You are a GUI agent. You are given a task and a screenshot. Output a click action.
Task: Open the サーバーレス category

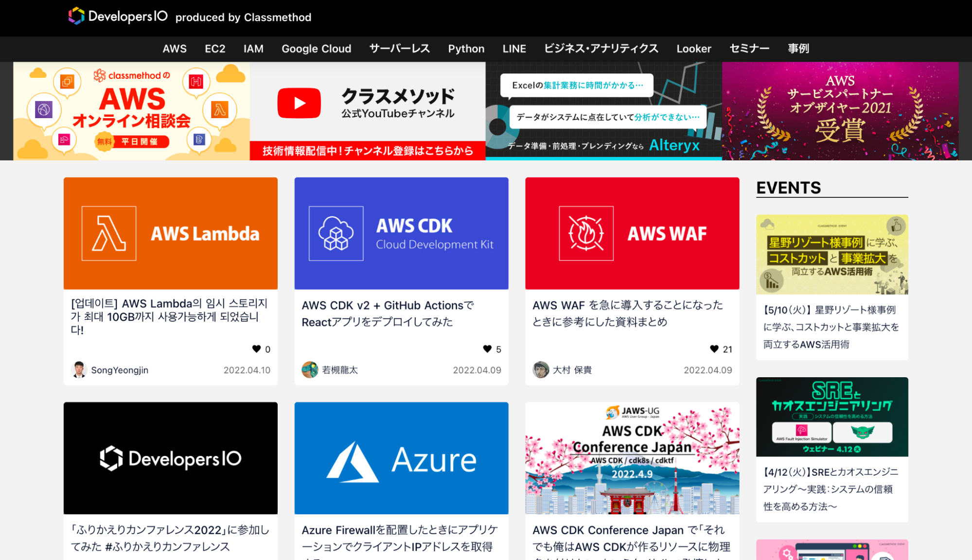[400, 49]
